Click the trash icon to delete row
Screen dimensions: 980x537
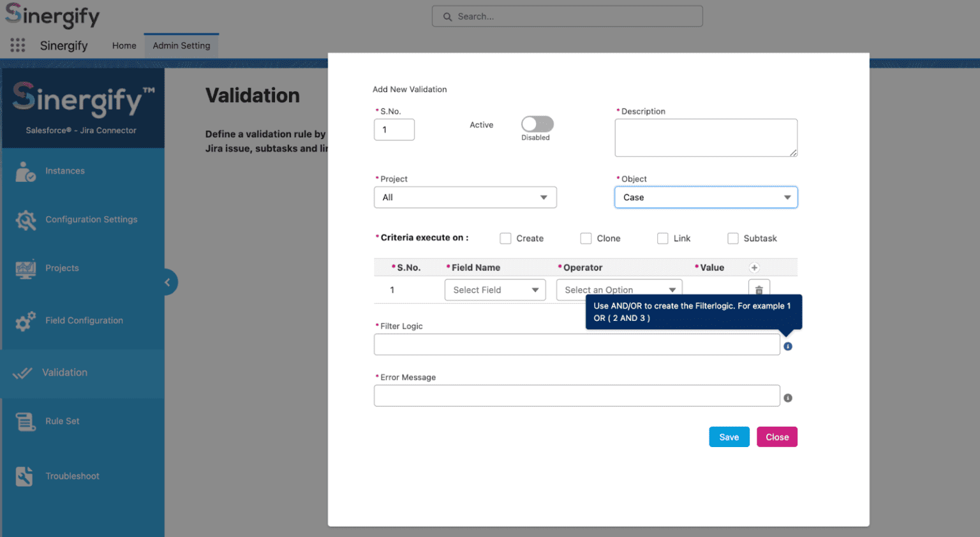759,290
